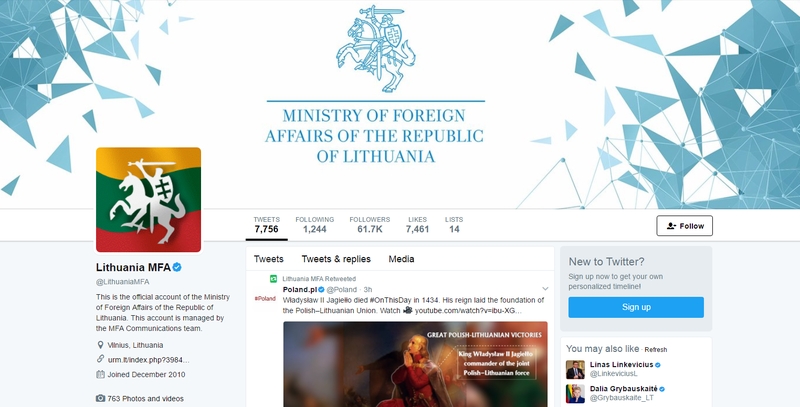Viewport: 800px width, 407px height.
Task: Click the calendar icon beside Joined December 2010
Action: tap(100, 374)
